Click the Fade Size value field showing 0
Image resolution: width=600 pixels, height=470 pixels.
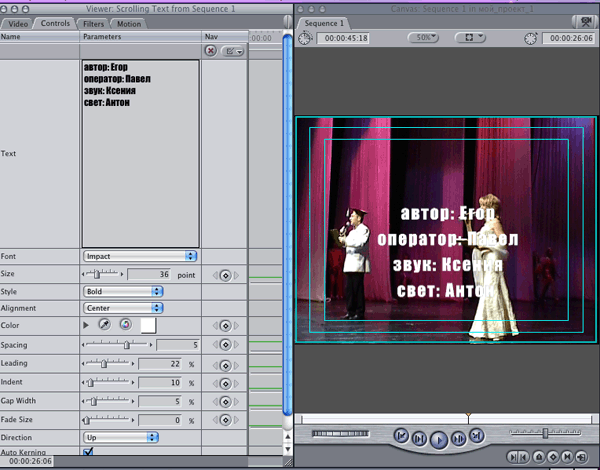[160, 420]
